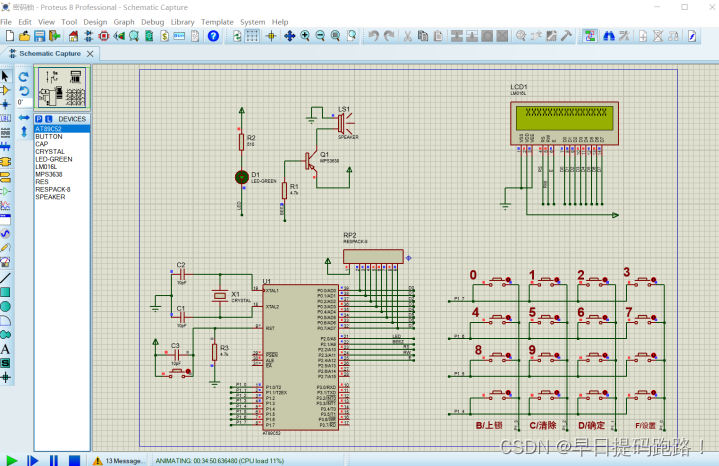
Task: Toggle the grid display button
Action: coord(252,36)
